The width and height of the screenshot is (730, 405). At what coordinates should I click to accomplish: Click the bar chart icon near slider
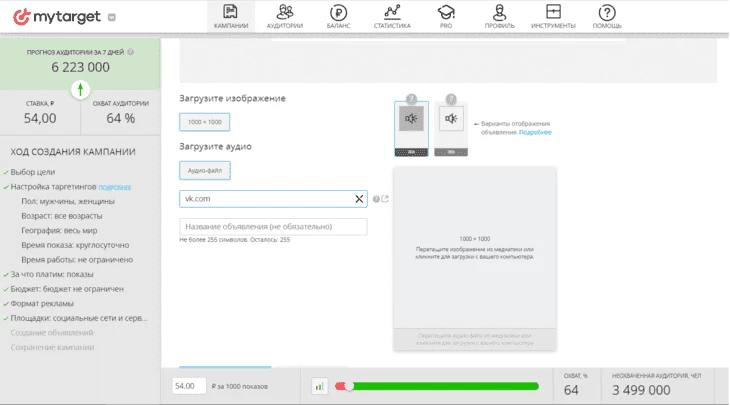(319, 386)
